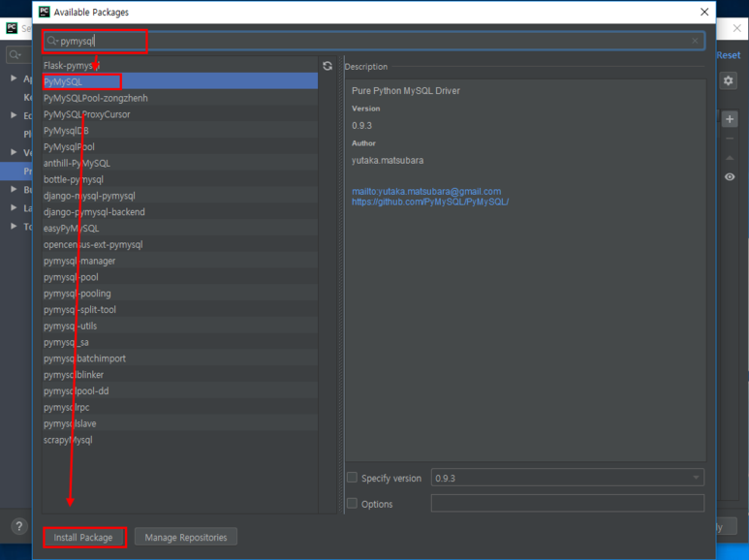Click the 'Ke' item in Settings sidebar
Viewport: 749px width, 560px height.
tap(28, 97)
